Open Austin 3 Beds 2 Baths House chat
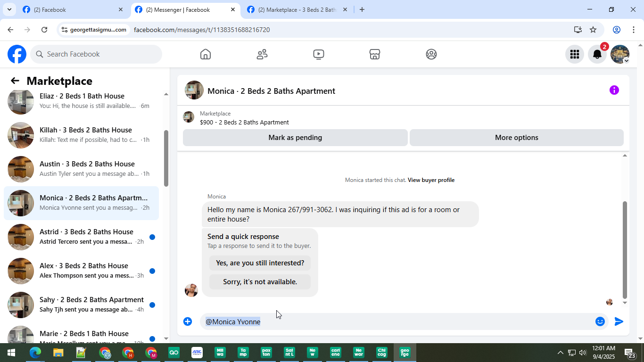 [81, 169]
